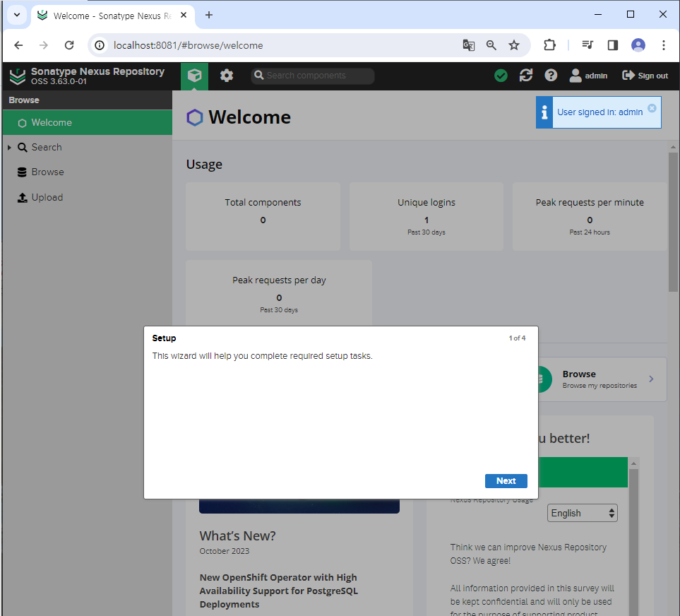Open Server administration gear icon
Screen dimensions: 680x616
227,76
